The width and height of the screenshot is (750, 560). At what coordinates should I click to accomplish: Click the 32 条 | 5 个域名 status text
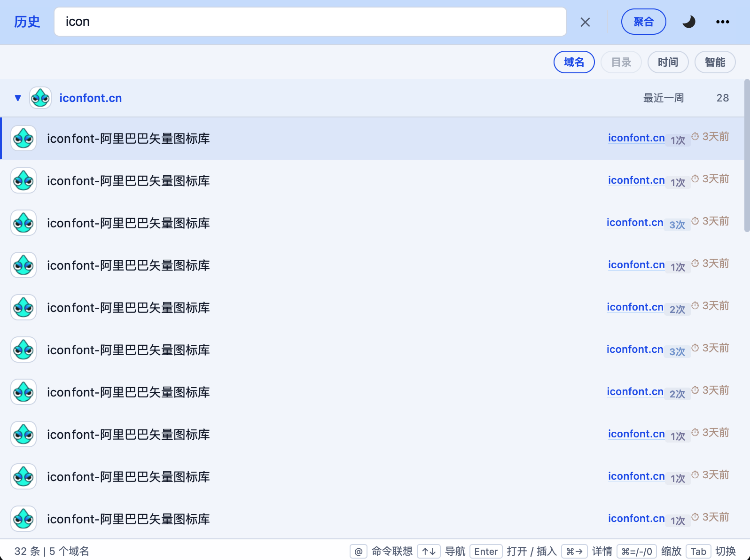click(x=52, y=551)
